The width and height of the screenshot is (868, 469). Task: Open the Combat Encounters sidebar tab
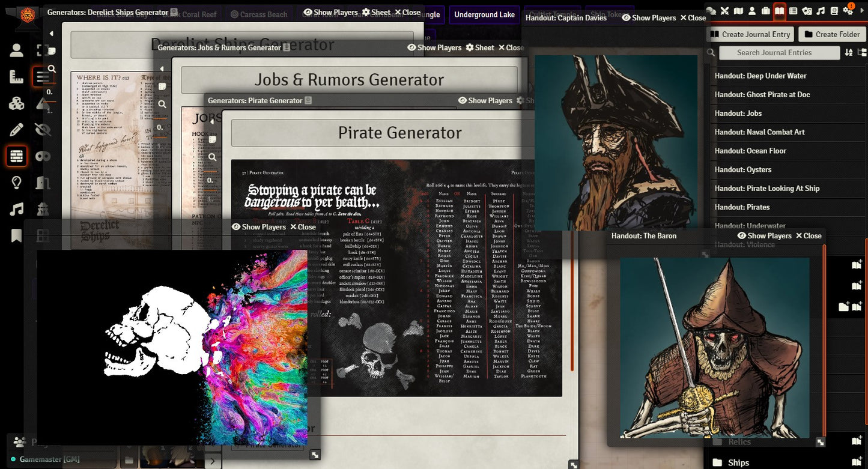724,11
